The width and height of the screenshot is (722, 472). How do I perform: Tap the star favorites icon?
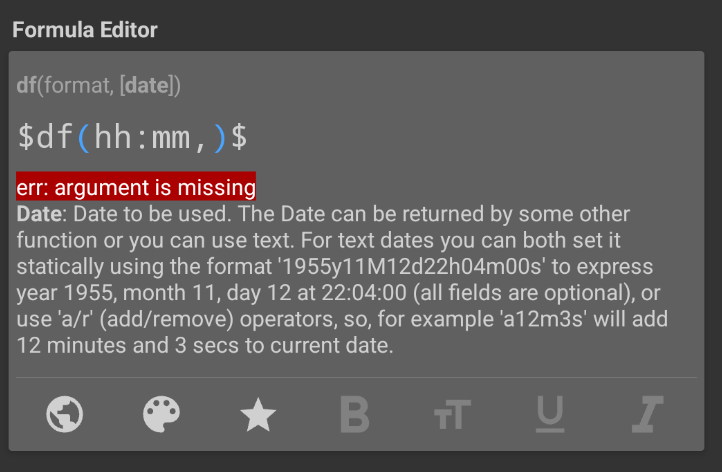(258, 414)
